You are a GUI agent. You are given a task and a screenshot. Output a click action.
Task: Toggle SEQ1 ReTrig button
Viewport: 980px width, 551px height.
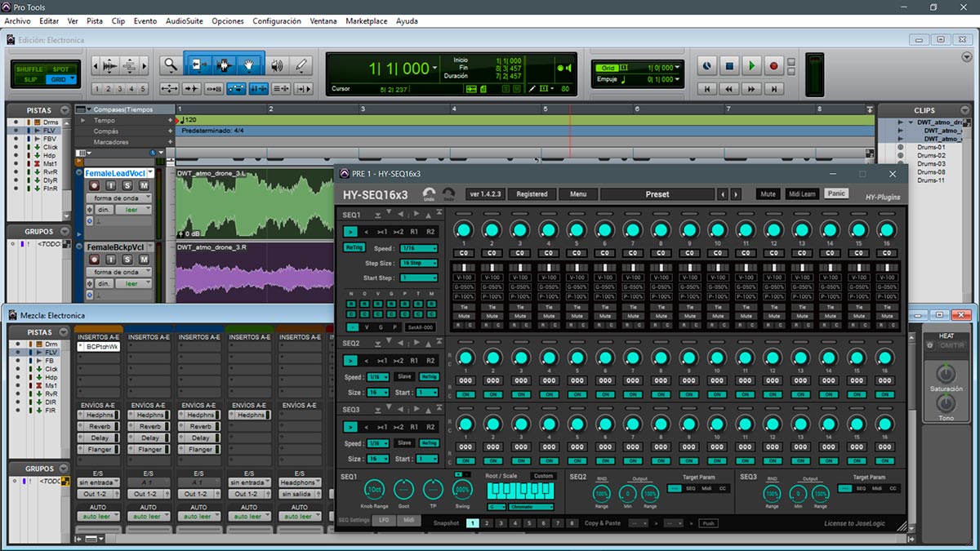(x=354, y=247)
